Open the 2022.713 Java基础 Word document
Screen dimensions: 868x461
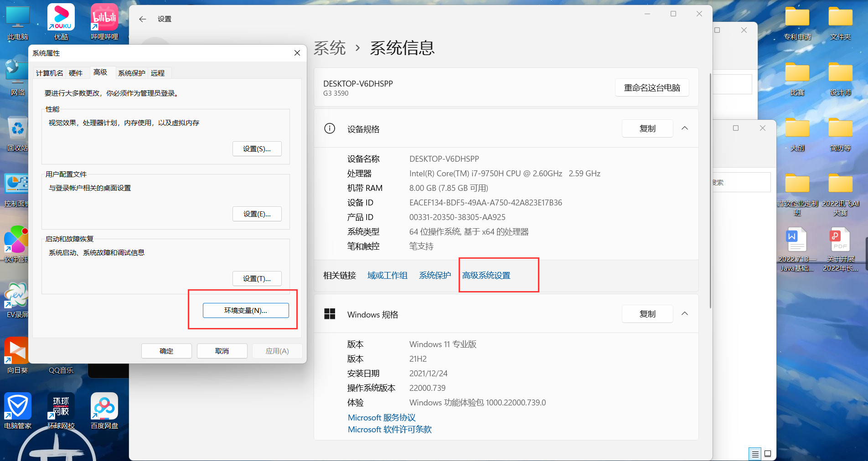[797, 249]
